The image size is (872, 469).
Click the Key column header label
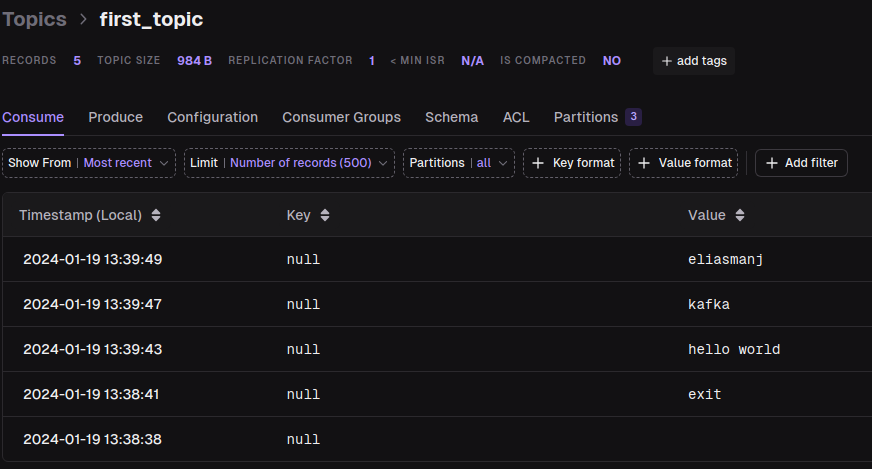(x=299, y=215)
